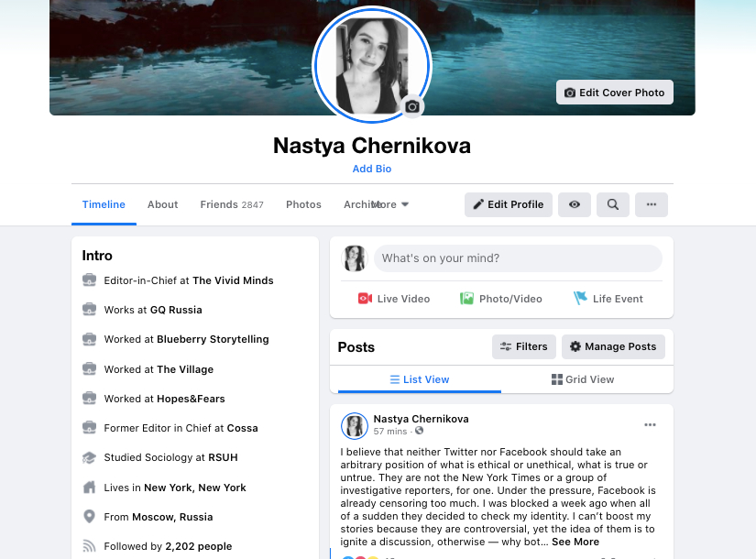Click the house icon beside Lives in
The image size is (756, 559).
(x=89, y=488)
